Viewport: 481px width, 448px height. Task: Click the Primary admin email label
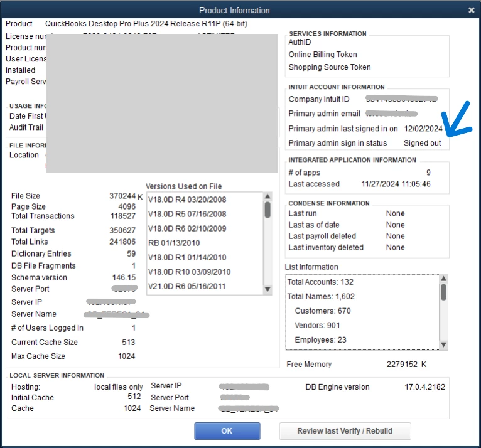click(x=324, y=114)
